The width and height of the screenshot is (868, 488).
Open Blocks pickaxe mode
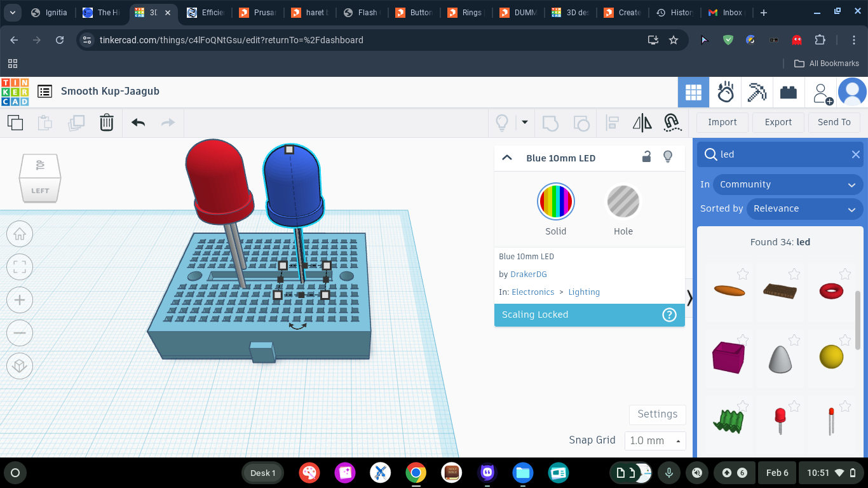(757, 93)
